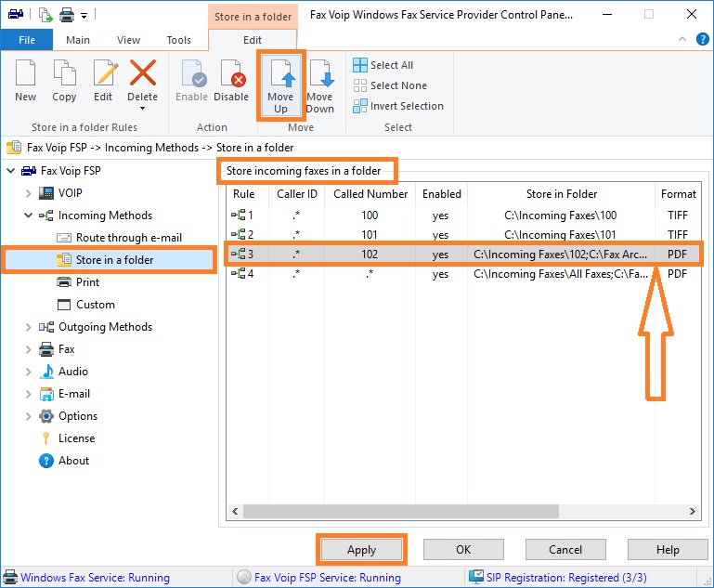This screenshot has width=714, height=588.
Task: Click the export document quick access icon
Action: click(45, 15)
